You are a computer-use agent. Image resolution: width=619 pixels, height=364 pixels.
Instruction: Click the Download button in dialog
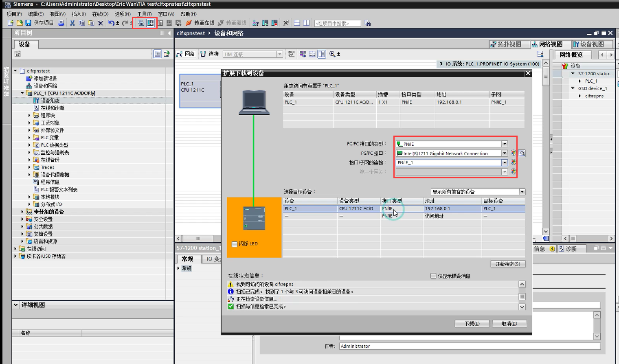click(x=472, y=324)
